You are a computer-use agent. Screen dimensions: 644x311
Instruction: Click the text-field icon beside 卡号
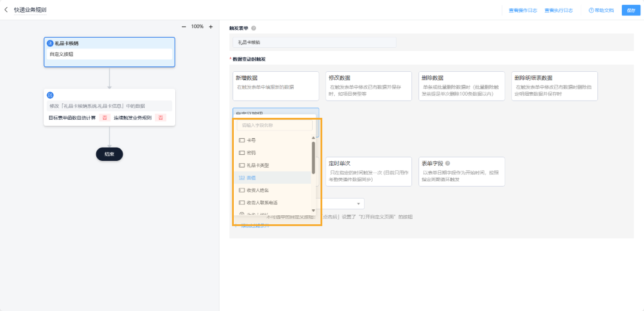(x=242, y=140)
